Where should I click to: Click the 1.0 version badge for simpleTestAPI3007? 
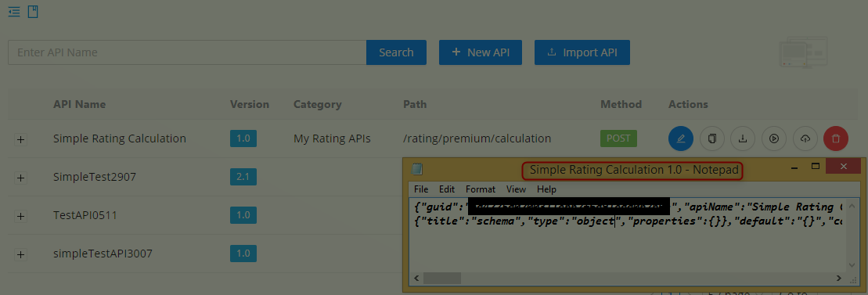[243, 254]
